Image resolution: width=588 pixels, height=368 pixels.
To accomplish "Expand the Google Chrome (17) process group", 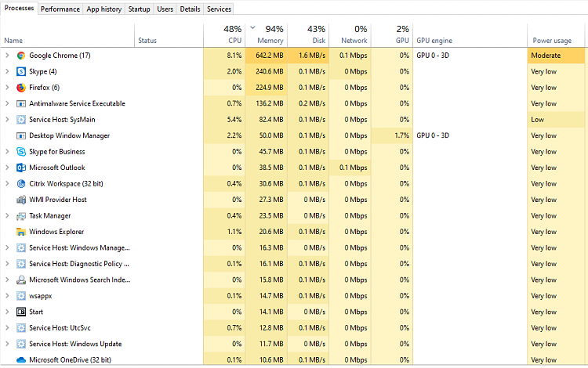I will coord(7,56).
